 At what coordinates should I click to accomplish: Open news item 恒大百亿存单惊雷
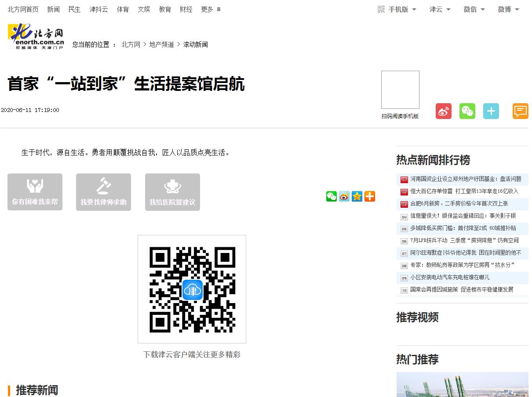point(464,191)
